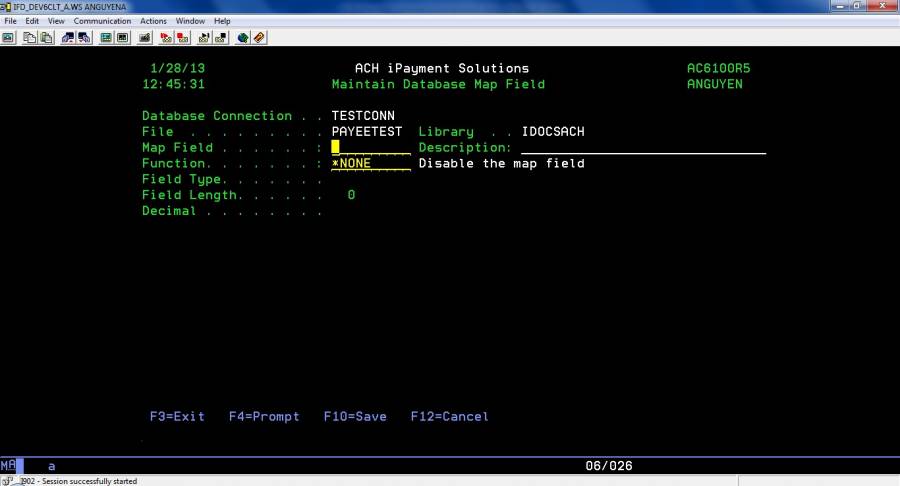Open the Actions menu
Screen dimensions: 900x486
coord(153,21)
